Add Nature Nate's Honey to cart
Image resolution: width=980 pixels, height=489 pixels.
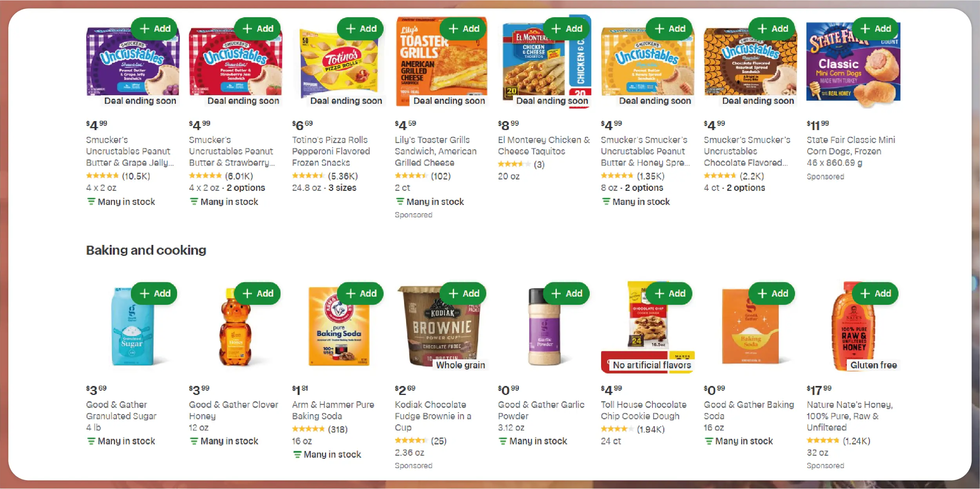(x=875, y=293)
